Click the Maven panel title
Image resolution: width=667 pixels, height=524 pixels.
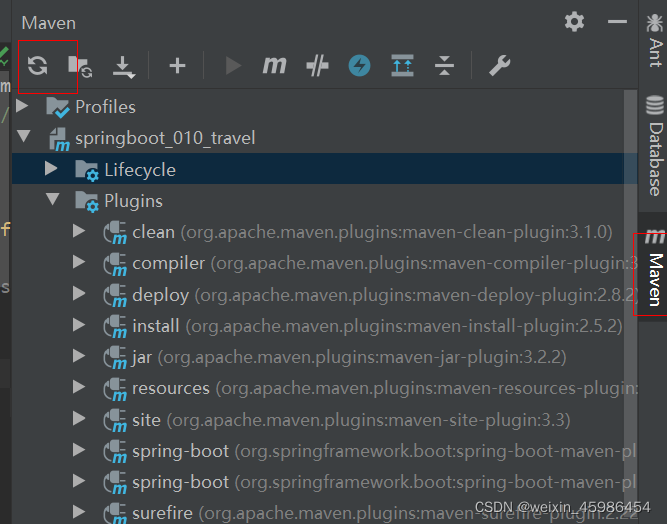coord(48,23)
